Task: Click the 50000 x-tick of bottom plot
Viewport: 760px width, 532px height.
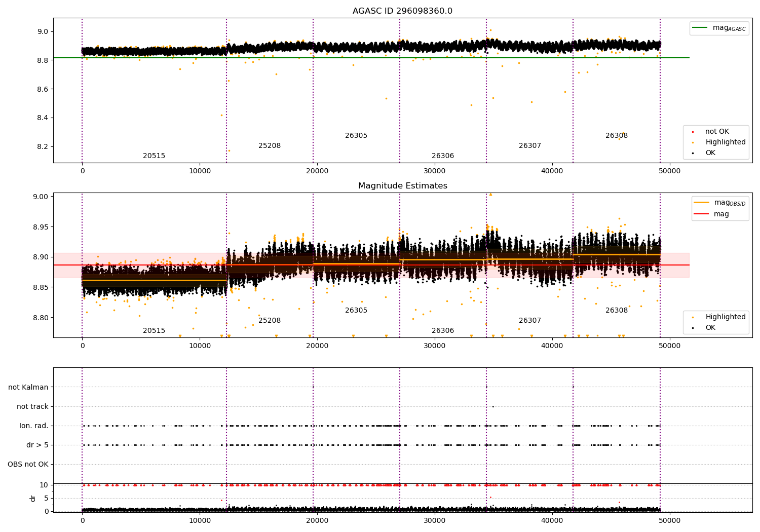Action: (670, 520)
